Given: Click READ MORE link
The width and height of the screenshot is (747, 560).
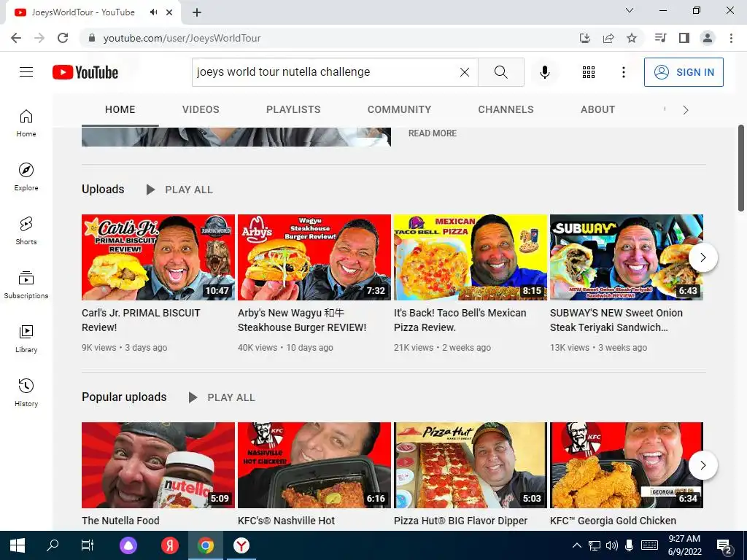Looking at the screenshot, I should pos(433,133).
